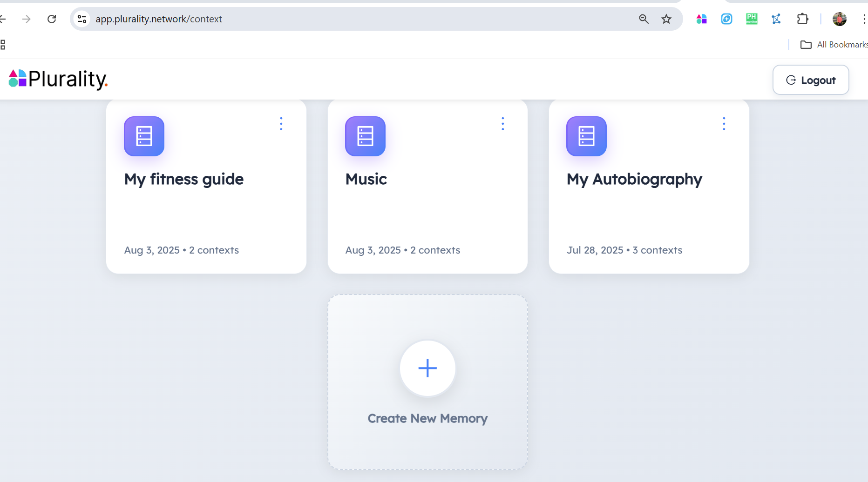Expand the Music card's three-dot menu
Image resolution: width=868 pixels, height=482 pixels.
503,124
